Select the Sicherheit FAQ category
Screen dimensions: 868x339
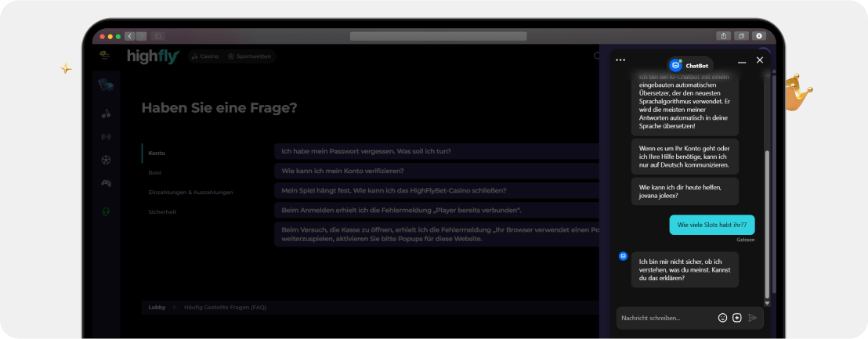coord(162,212)
